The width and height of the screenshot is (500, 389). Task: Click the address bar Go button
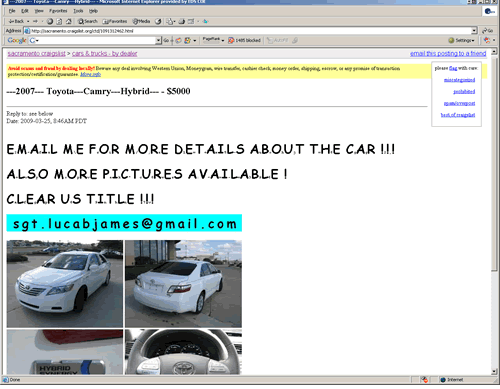coord(487,31)
